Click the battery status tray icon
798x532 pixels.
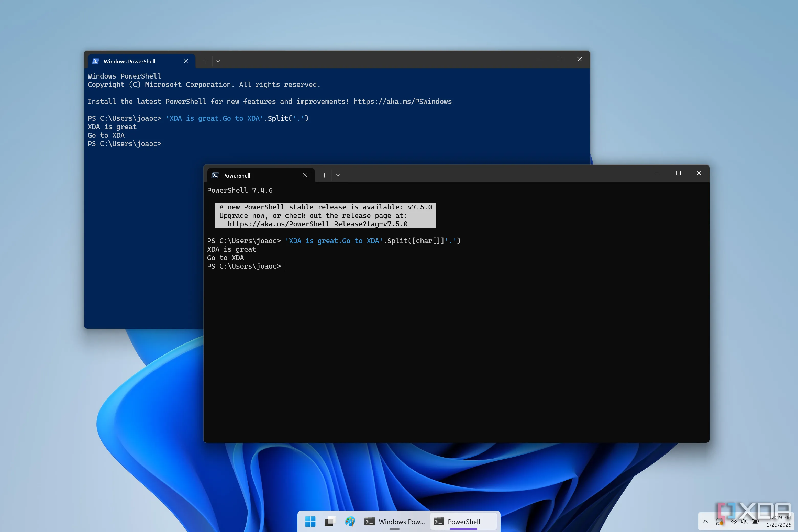pos(756,522)
